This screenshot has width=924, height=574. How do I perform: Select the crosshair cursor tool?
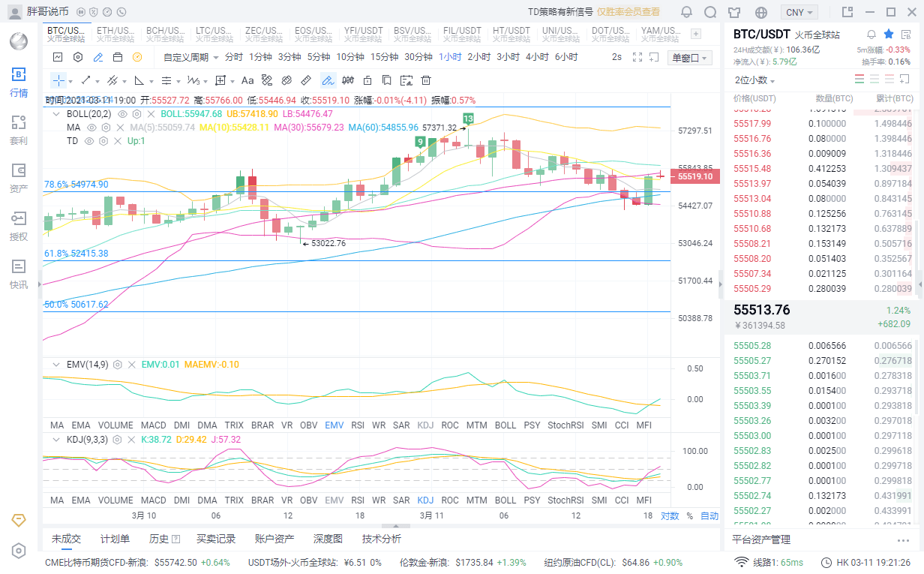coord(58,80)
